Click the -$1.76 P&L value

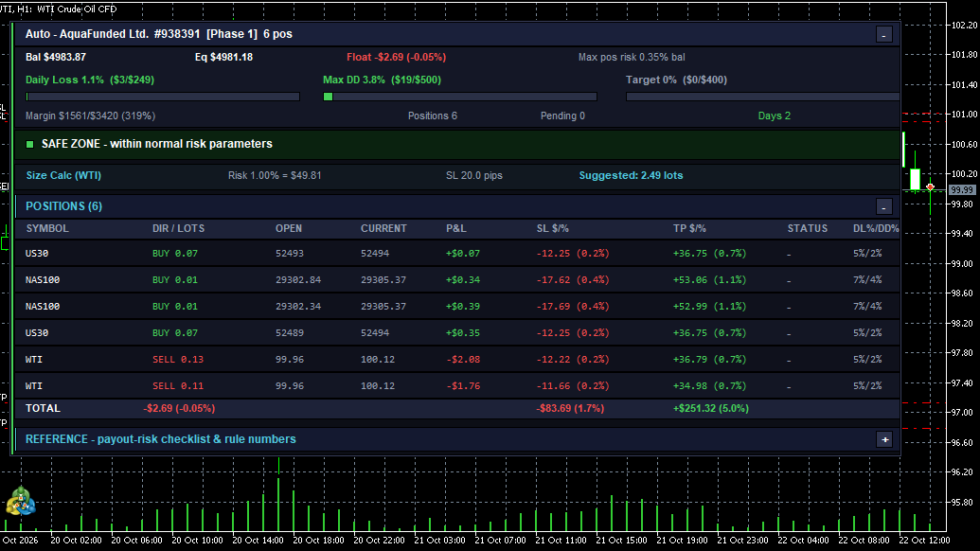pos(463,386)
